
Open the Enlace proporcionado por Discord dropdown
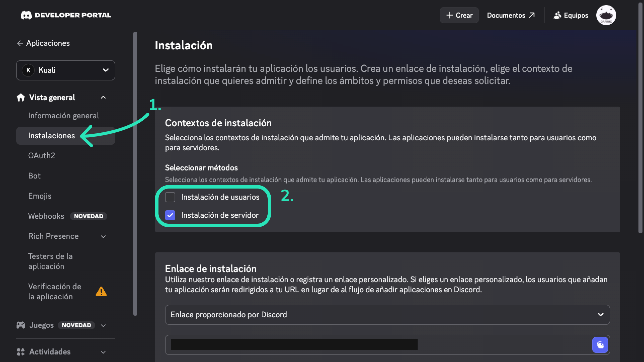(387, 315)
